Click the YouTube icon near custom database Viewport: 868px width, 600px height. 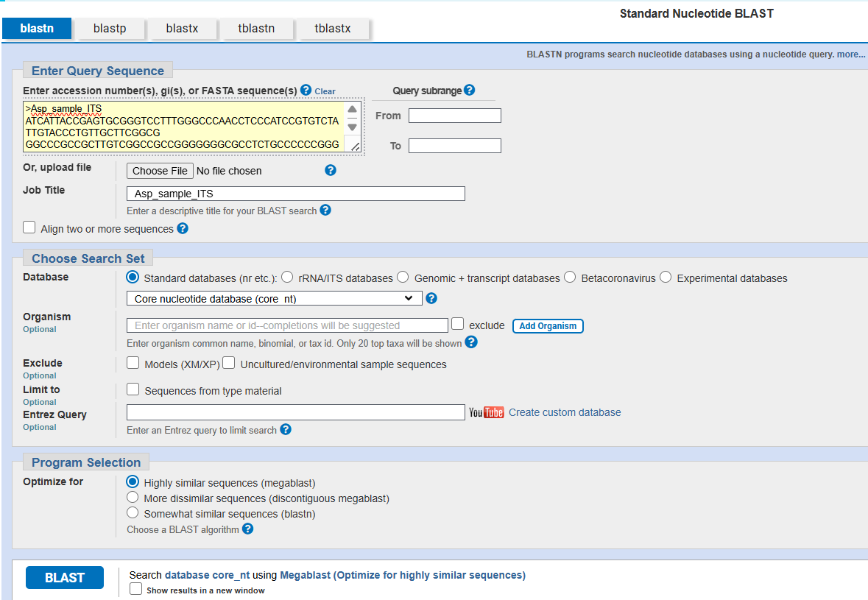pyautogui.click(x=486, y=412)
